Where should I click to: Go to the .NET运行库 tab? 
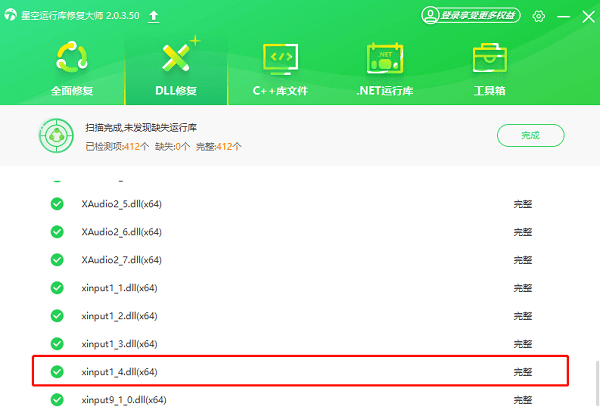(385, 70)
